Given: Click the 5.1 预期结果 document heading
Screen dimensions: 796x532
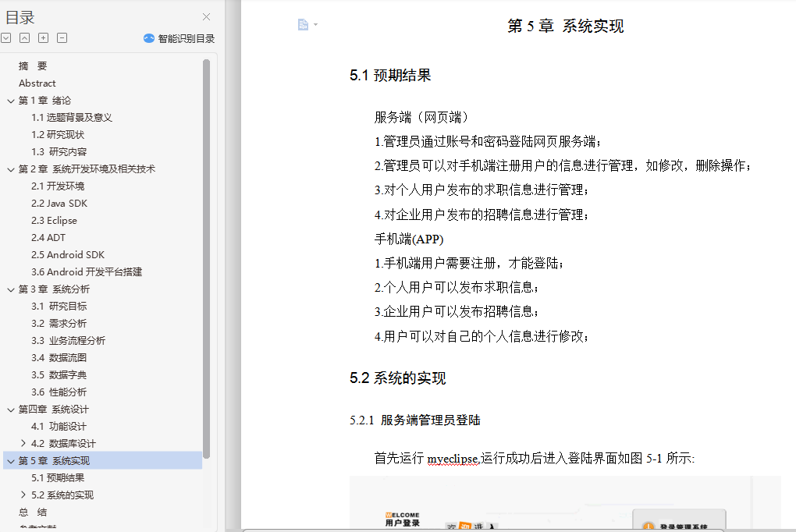Looking at the screenshot, I should tap(390, 76).
